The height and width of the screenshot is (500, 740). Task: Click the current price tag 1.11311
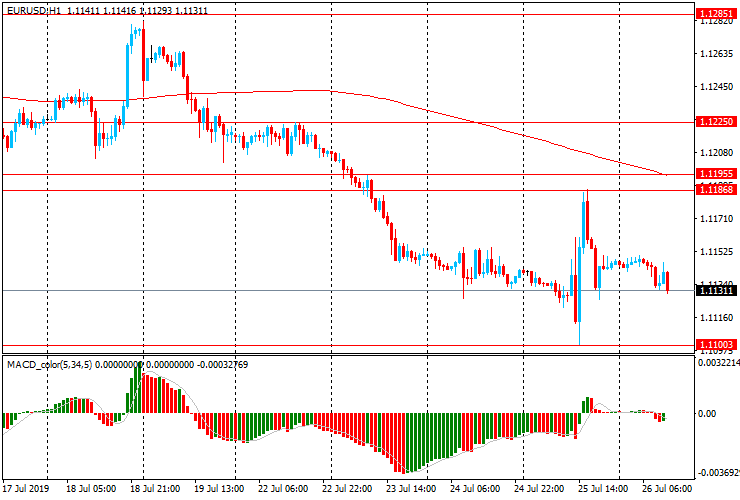[716, 290]
